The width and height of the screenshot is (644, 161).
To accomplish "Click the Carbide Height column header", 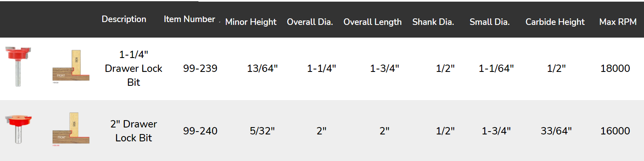I will click(555, 22).
